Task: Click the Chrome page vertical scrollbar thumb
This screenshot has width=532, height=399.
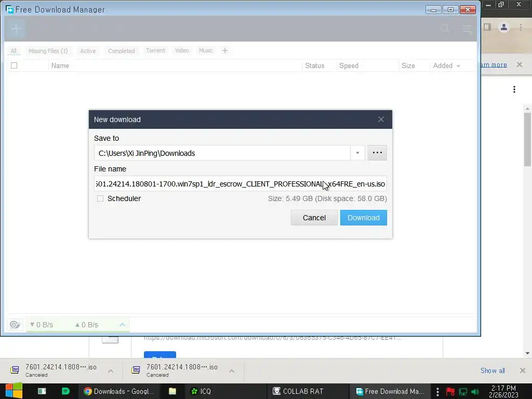Action: [x=527, y=139]
